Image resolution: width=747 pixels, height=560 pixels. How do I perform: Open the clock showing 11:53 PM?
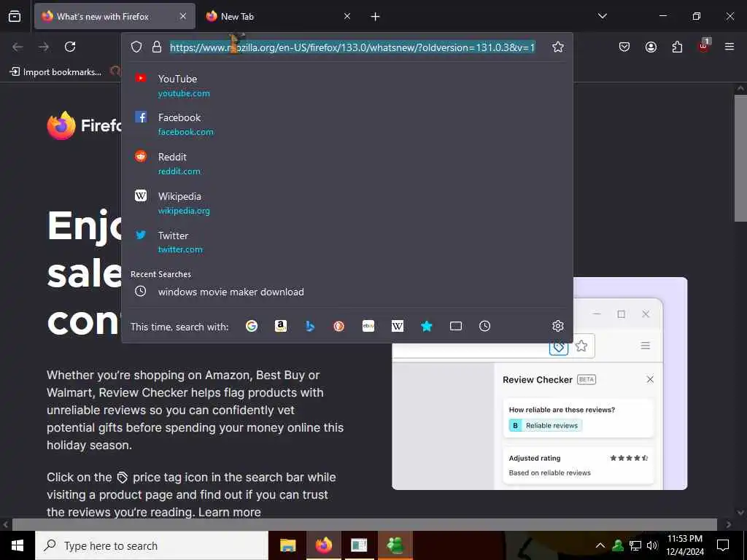point(685,545)
